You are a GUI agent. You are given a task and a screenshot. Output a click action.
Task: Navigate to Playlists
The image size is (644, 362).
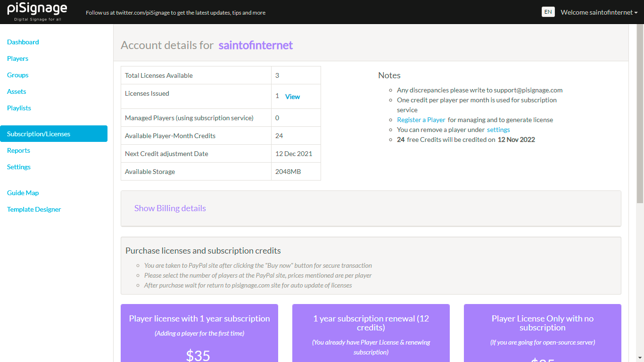[19, 108]
